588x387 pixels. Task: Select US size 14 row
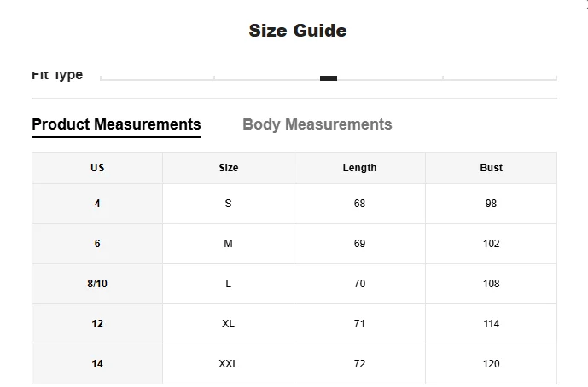coord(97,364)
